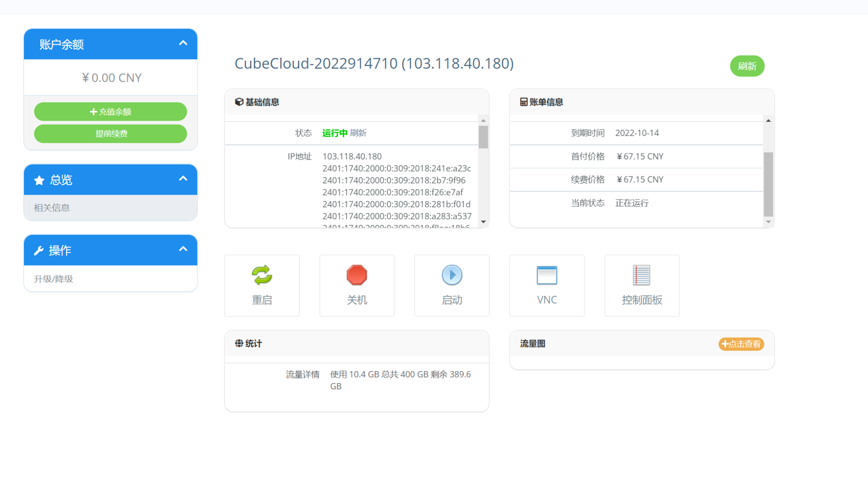Click the green 刷新 button at top right
This screenshot has height=481, width=868.
point(747,66)
